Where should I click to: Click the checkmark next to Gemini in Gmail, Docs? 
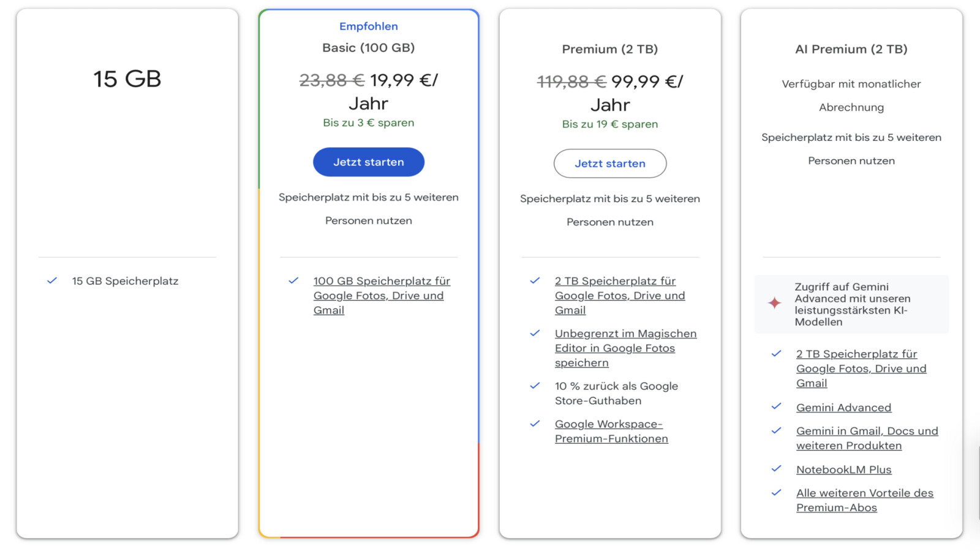pos(777,431)
